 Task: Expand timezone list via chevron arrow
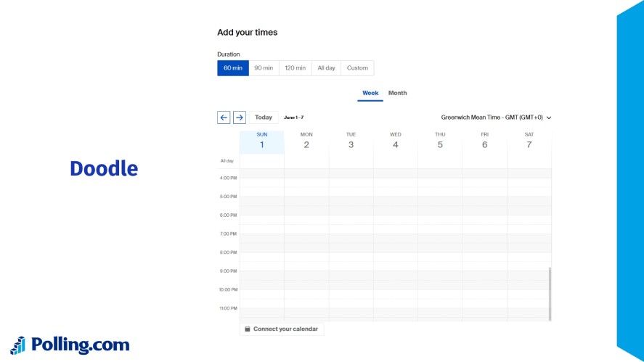[549, 118]
